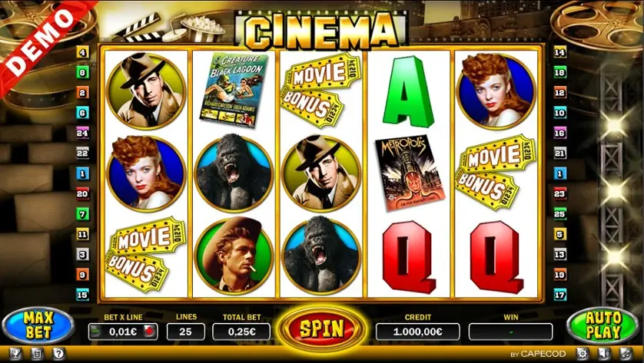The height and width of the screenshot is (363, 644).
Task: Click the Lines value field showing 25
Action: (x=186, y=332)
